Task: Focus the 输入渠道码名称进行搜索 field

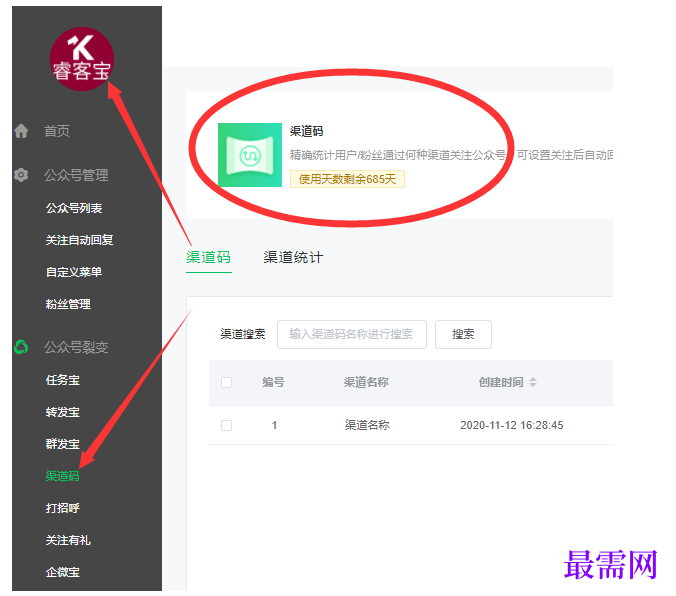Action: tap(352, 334)
